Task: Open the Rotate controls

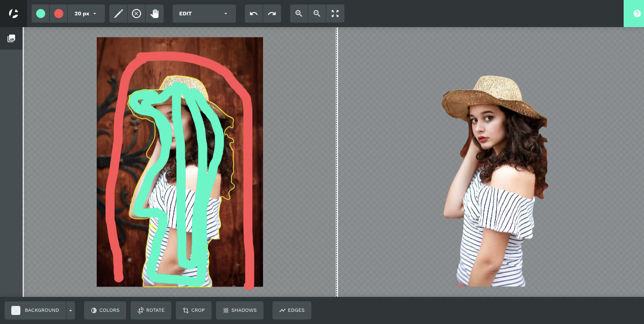Action: [x=150, y=310]
